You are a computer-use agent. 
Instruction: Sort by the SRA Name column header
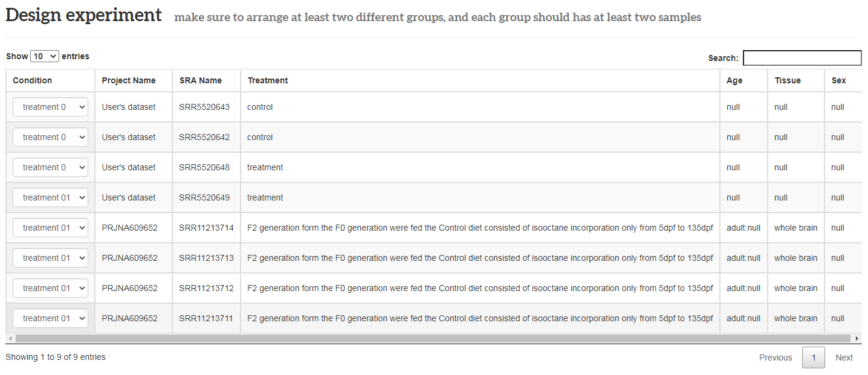click(x=201, y=80)
